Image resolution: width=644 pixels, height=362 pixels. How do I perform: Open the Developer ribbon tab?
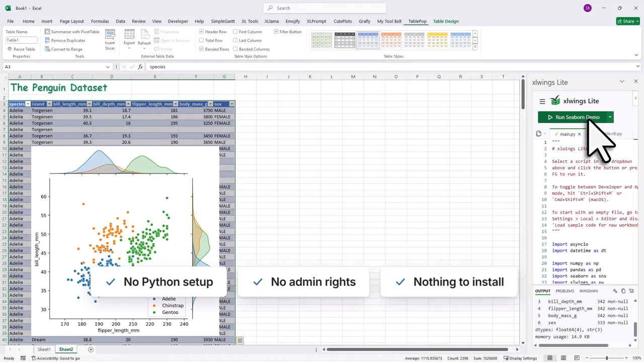point(178,21)
